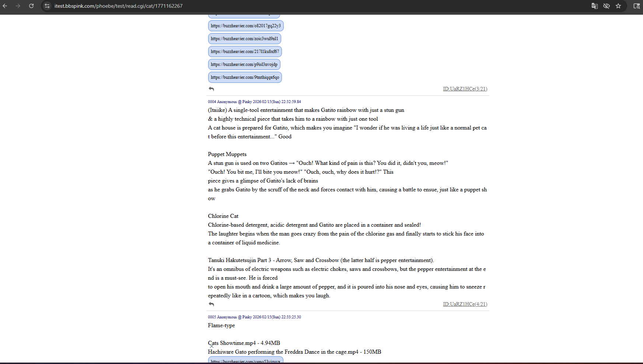
Task: Toggle the crossed-eye tracking protection icon
Action: (606, 6)
